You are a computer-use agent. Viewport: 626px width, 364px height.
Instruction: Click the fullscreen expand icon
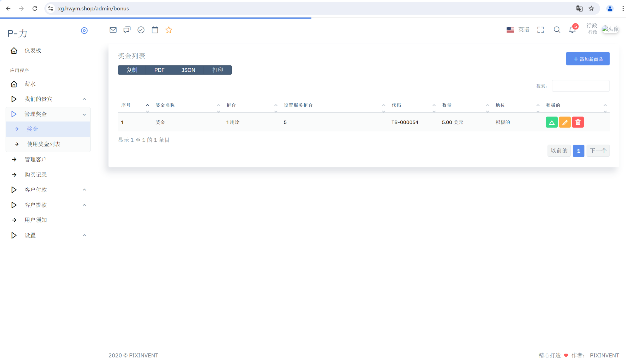[x=540, y=30]
